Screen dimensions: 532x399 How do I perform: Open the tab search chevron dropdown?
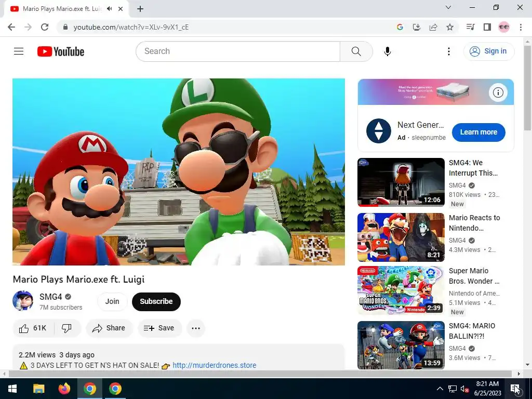click(448, 7)
